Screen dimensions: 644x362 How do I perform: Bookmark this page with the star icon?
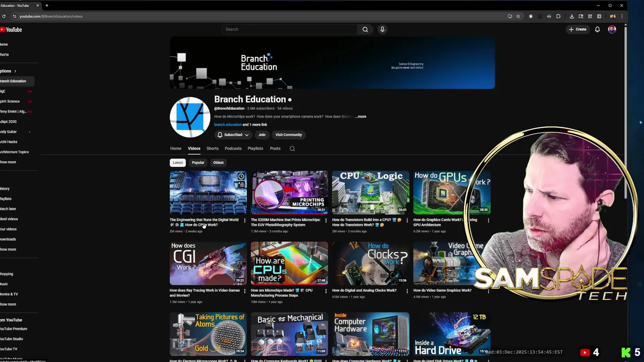tap(518, 16)
